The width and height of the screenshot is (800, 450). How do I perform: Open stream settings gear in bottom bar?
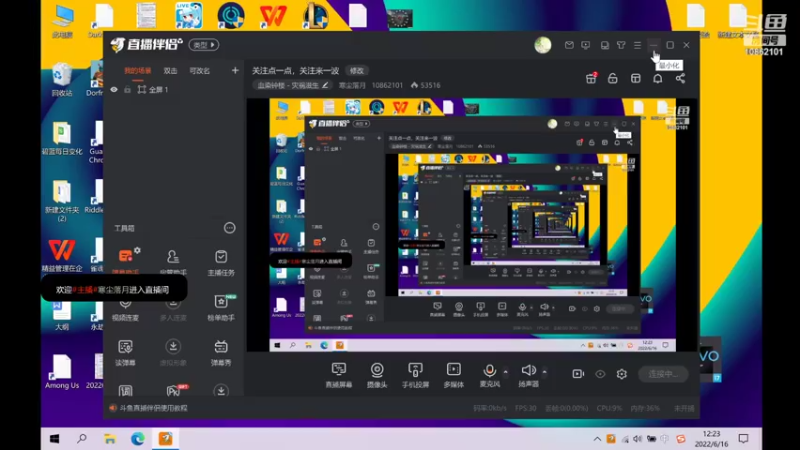621,374
